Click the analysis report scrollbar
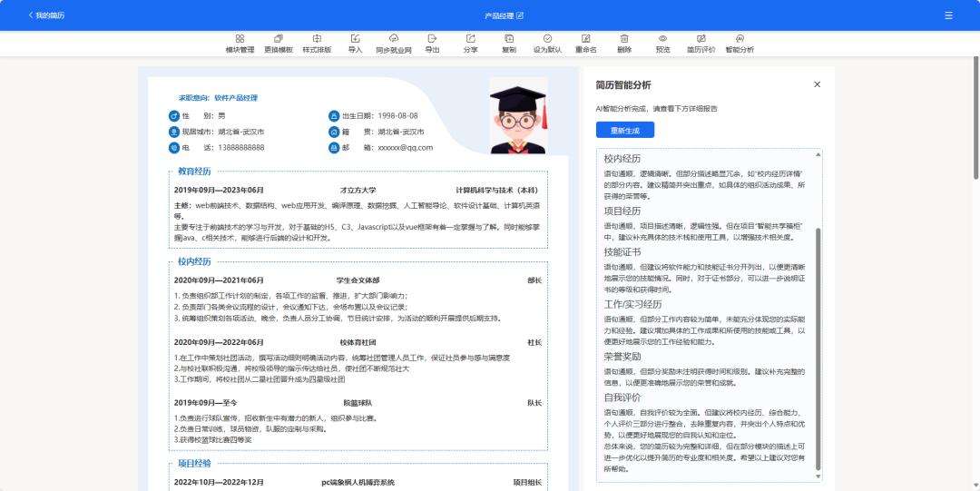The height and width of the screenshot is (491, 980). 818,345
